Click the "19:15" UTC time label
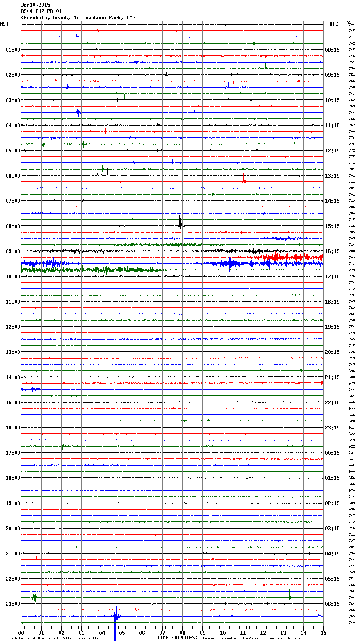The width and height of the screenshot is (357, 644). point(332,327)
